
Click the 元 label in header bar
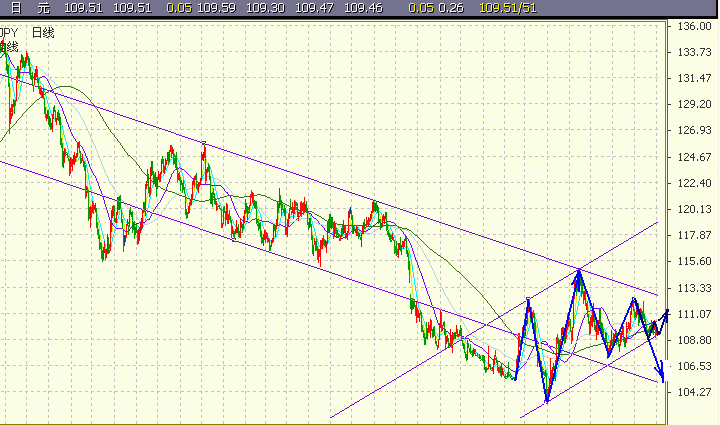pos(44,8)
